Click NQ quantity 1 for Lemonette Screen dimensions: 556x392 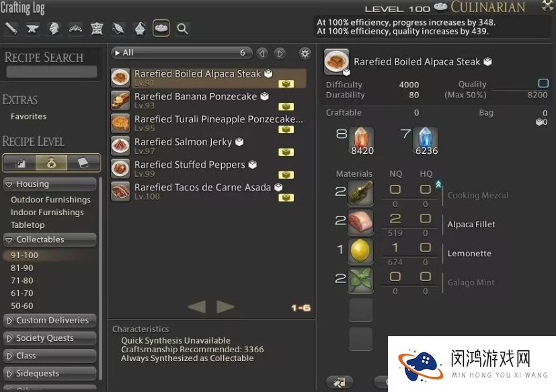(395, 247)
